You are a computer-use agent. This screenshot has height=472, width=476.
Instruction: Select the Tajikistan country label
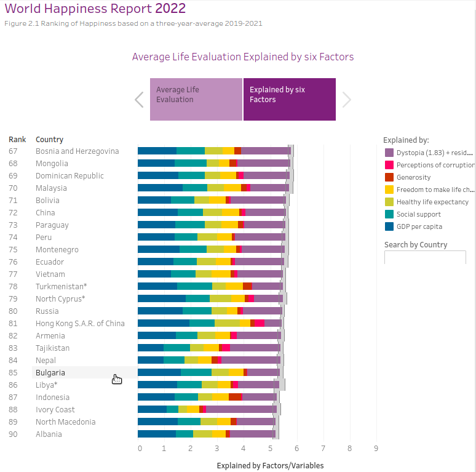point(52,348)
